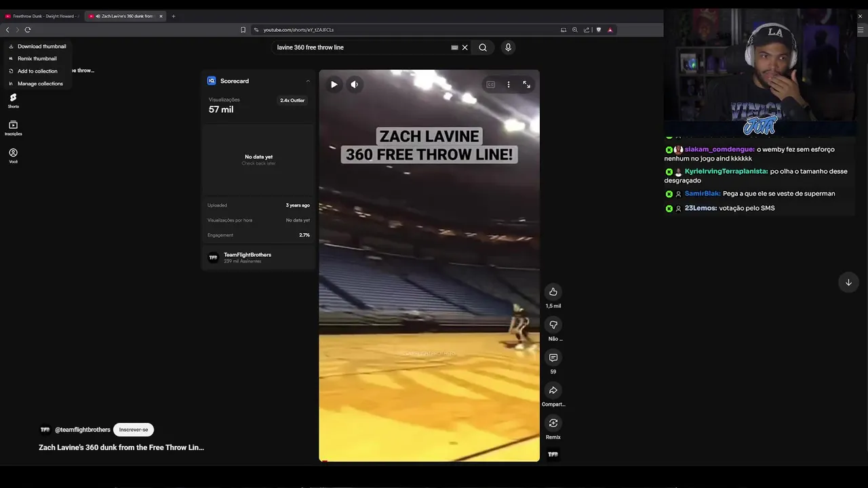Click the channel avatar beside @teamflightbrothers

tap(45, 430)
